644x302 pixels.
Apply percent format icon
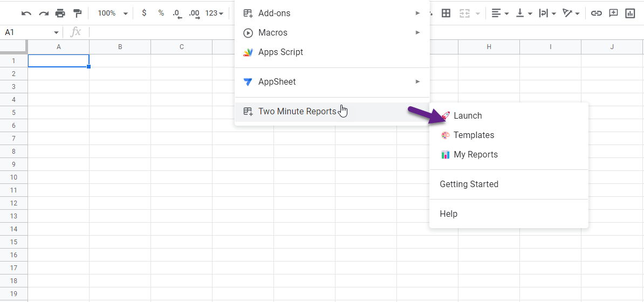tap(161, 13)
